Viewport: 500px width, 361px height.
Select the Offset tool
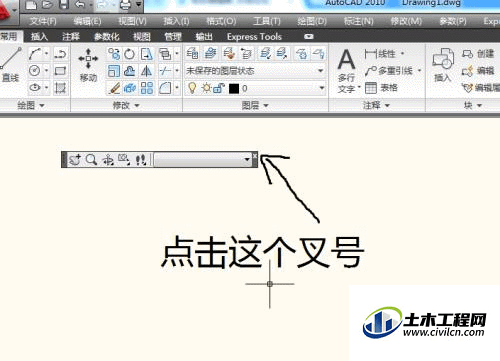(130, 71)
